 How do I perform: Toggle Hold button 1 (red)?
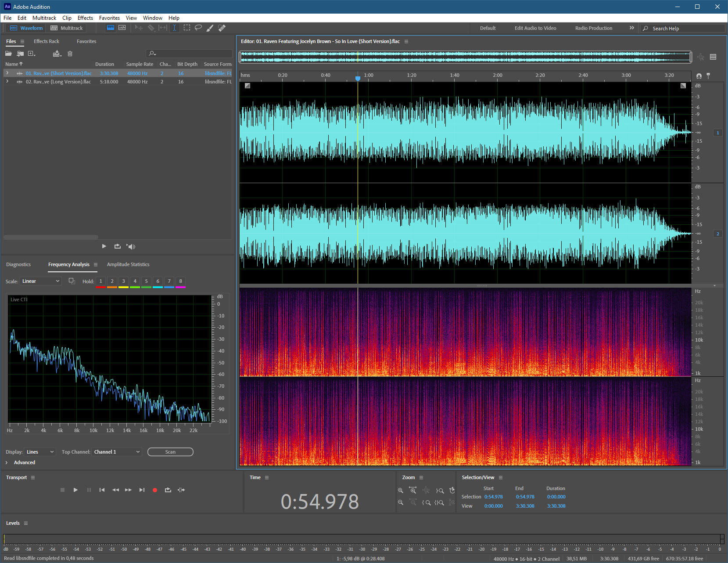click(x=100, y=281)
